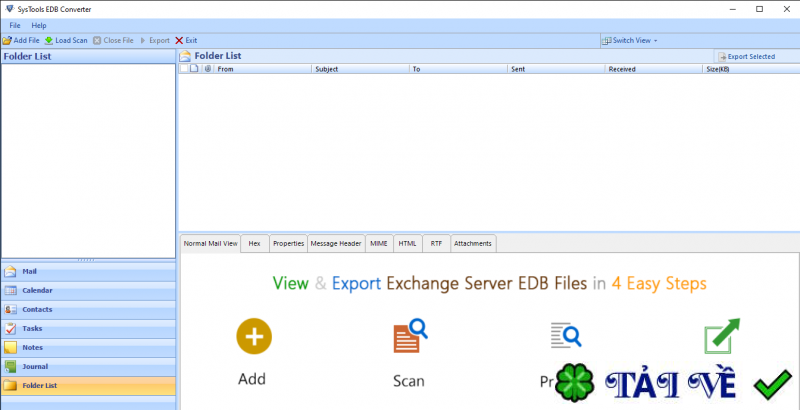This screenshot has width=800, height=410.
Task: Expand the Switch View dropdown
Action: 632,40
